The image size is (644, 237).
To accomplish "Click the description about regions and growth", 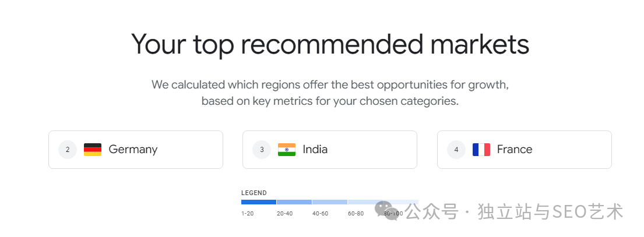I will tap(330, 93).
